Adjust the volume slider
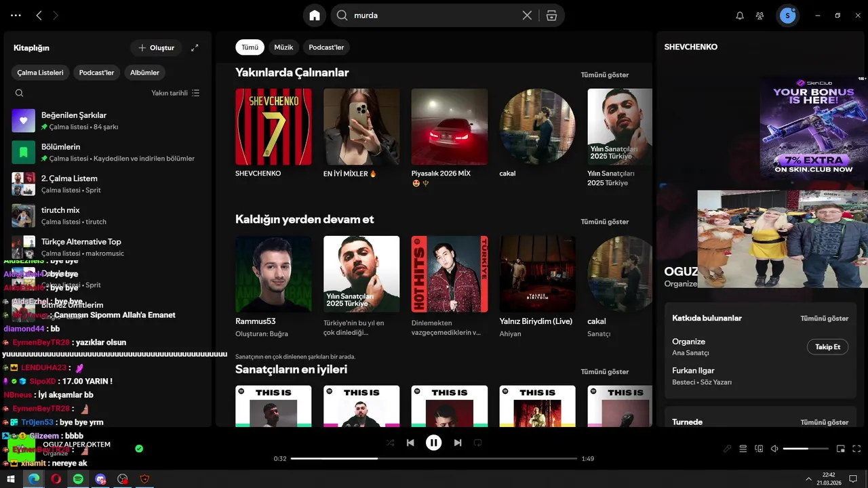Screen dimensions: 868x488 [x=806, y=449]
